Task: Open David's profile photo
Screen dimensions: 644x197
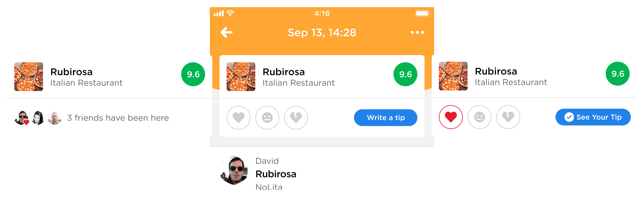Action: pyautogui.click(x=234, y=171)
